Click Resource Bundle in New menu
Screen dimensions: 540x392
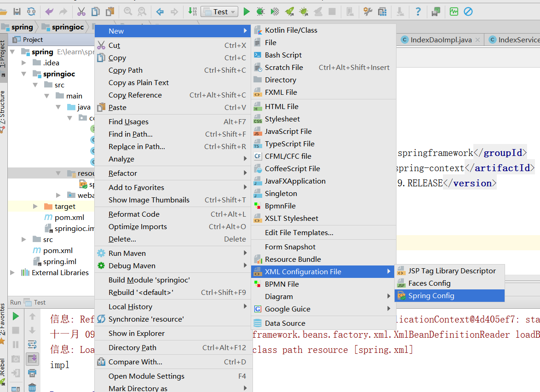click(323, 259)
